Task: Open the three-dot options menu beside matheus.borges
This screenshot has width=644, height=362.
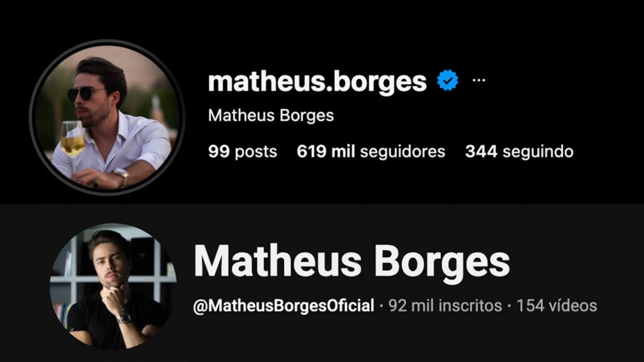Action: pyautogui.click(x=479, y=80)
